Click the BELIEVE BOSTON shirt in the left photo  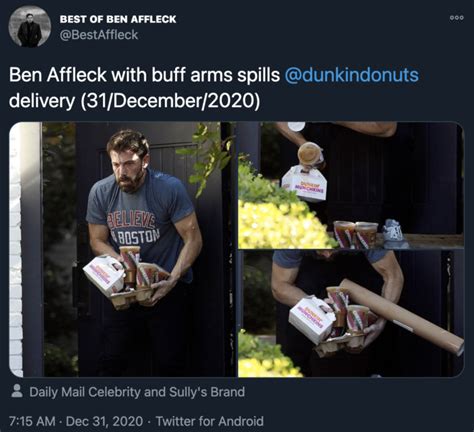coord(134,228)
